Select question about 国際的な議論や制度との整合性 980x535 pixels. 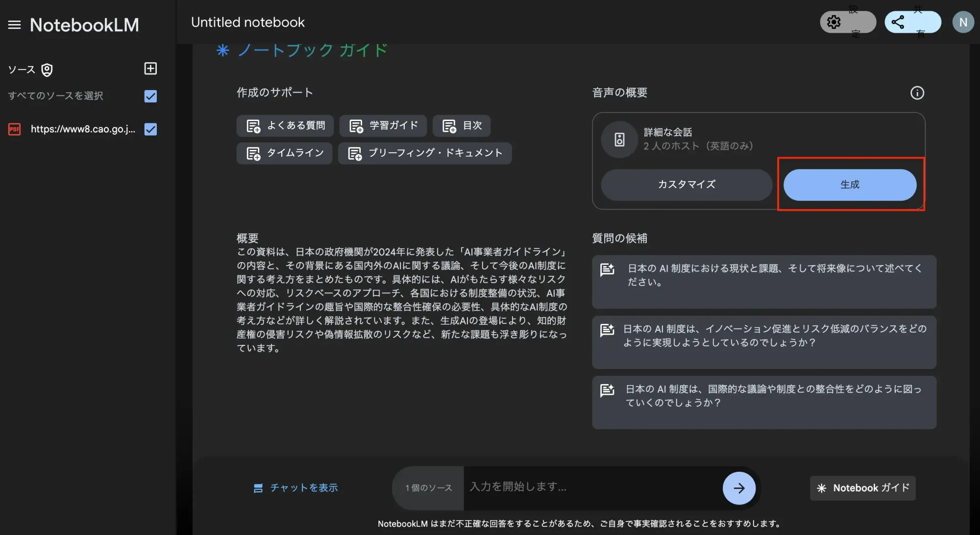coord(764,402)
